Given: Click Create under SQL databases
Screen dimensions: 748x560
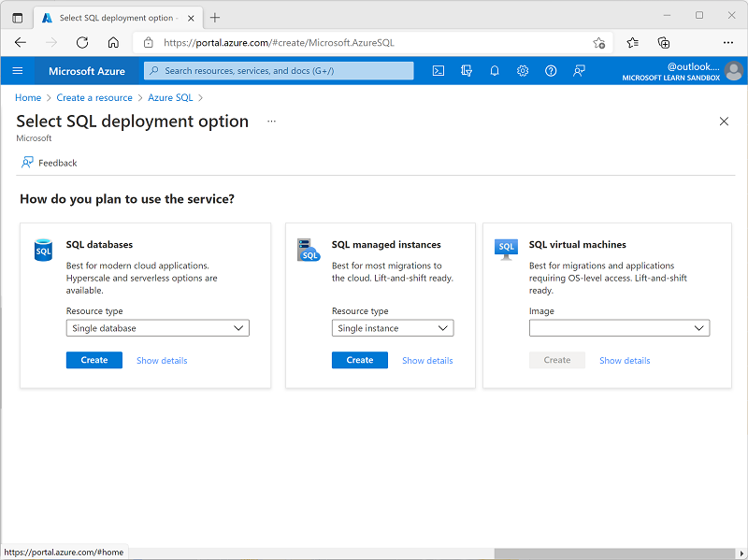Looking at the screenshot, I should (x=94, y=360).
